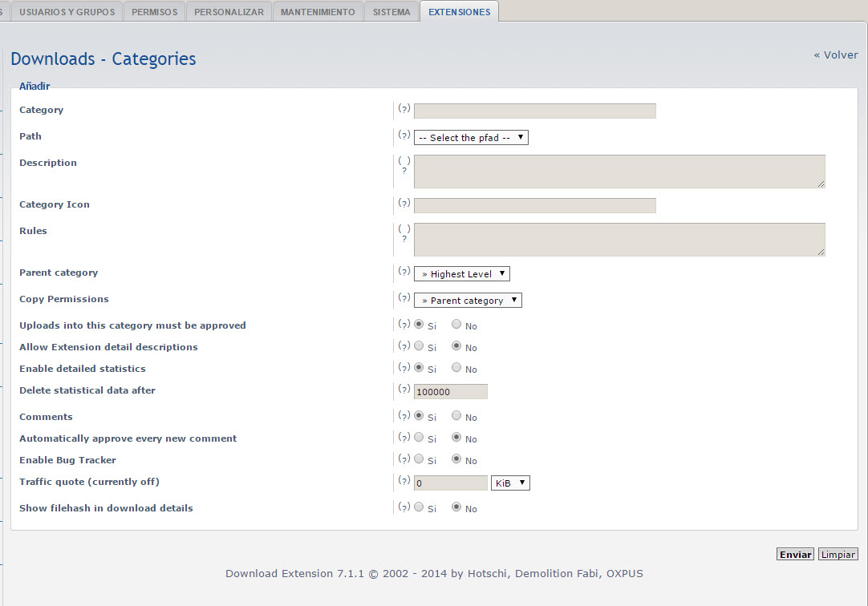The height and width of the screenshot is (606, 868).
Task: Open help icon for Parent category
Action: [404, 272]
